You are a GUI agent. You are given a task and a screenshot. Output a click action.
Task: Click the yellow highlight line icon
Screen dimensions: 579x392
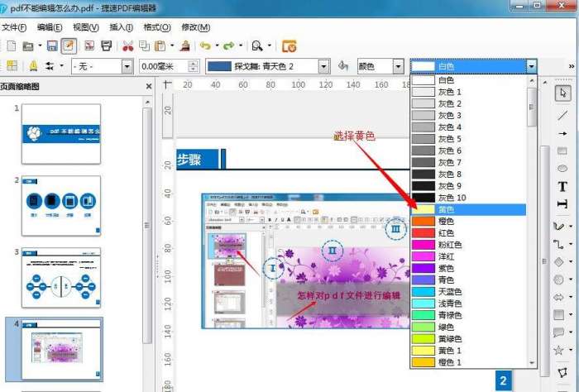[x=33, y=66]
